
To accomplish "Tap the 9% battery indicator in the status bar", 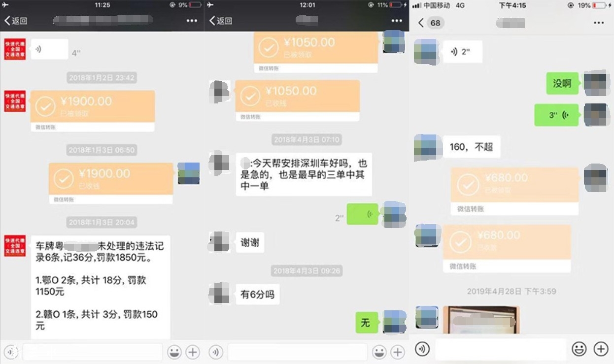I will pos(190,5).
